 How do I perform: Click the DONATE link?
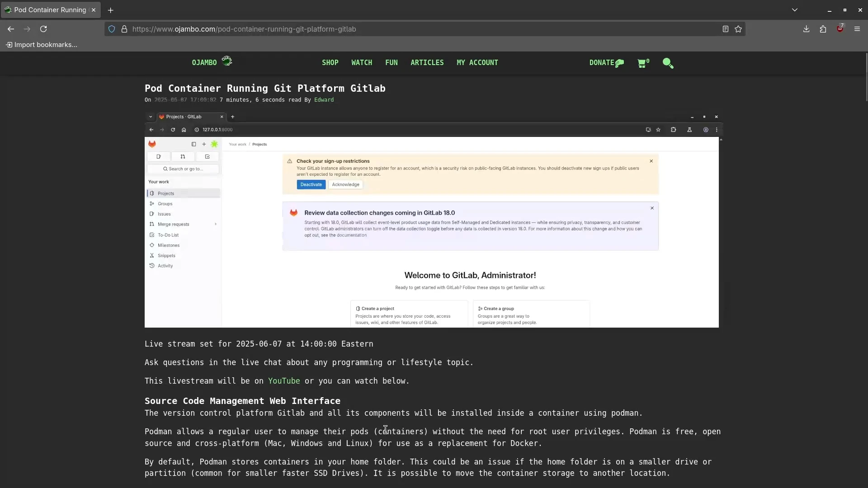(x=607, y=63)
